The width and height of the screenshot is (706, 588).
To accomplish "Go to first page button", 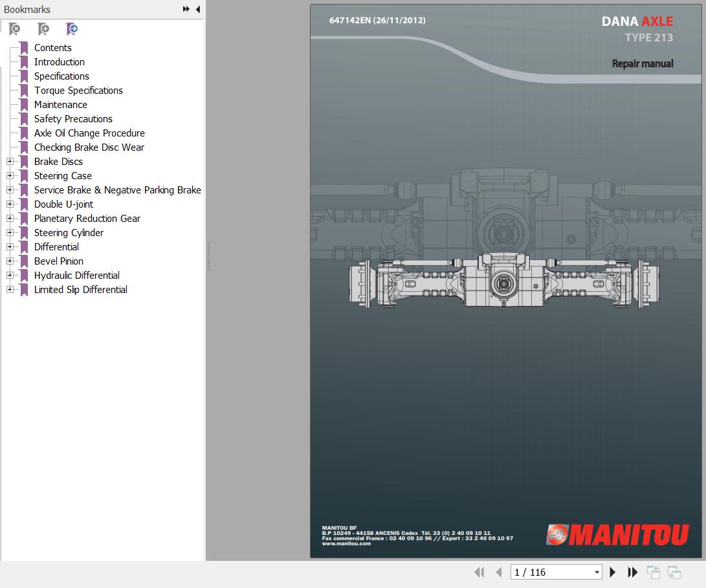I will pyautogui.click(x=480, y=572).
